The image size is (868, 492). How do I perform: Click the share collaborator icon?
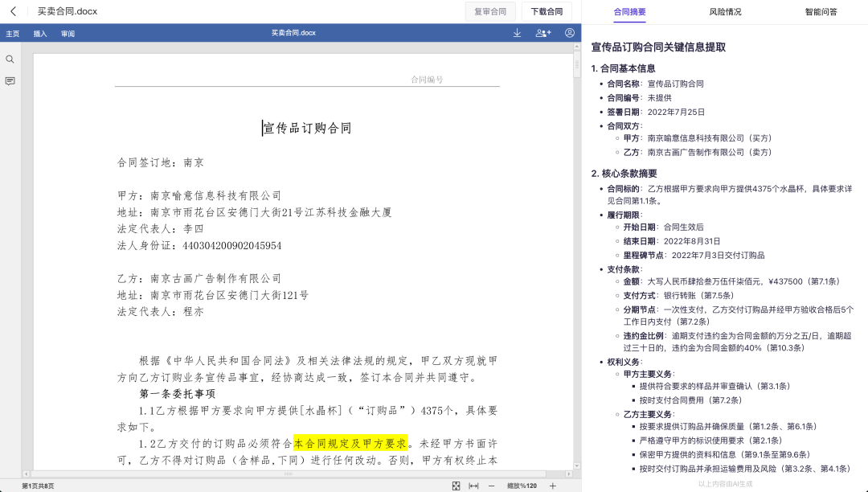pyautogui.click(x=542, y=33)
